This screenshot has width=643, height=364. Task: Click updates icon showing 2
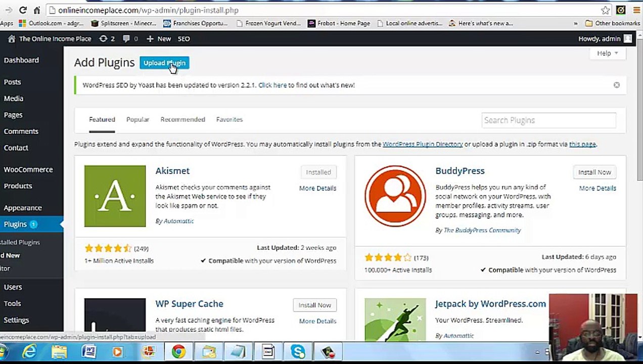point(107,38)
